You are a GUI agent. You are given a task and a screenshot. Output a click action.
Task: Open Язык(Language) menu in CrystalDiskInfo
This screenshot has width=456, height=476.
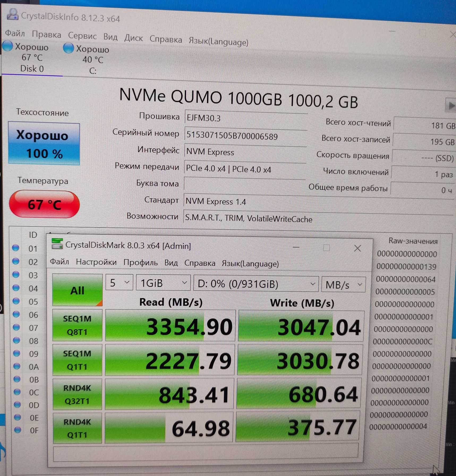(x=219, y=42)
